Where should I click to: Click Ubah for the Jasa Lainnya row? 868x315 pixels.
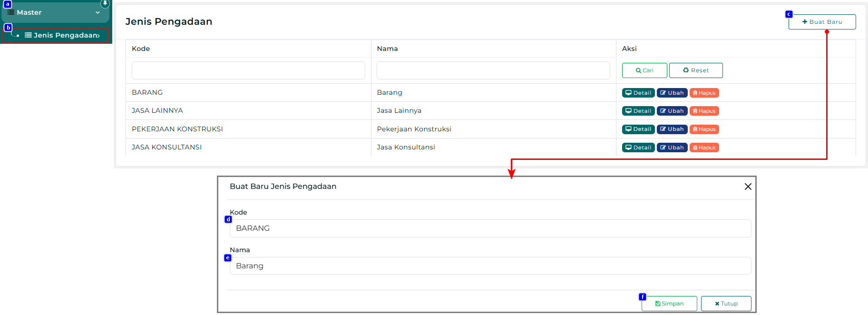click(x=672, y=111)
